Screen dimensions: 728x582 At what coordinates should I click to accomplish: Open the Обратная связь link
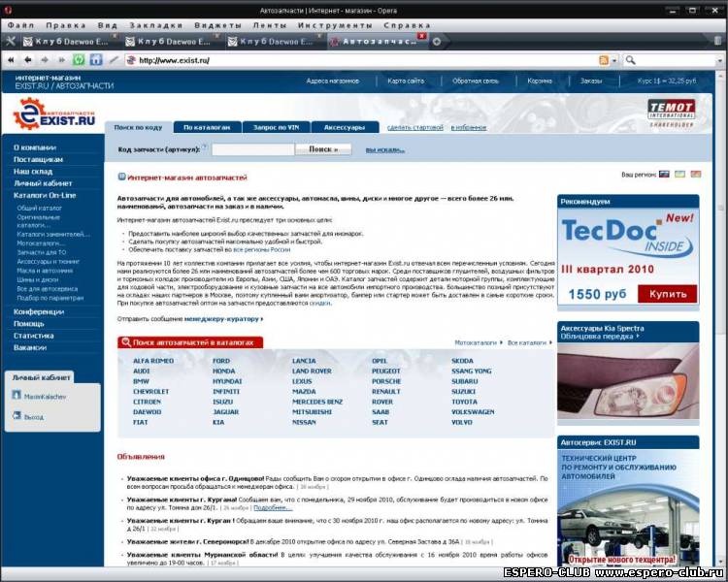476,81
